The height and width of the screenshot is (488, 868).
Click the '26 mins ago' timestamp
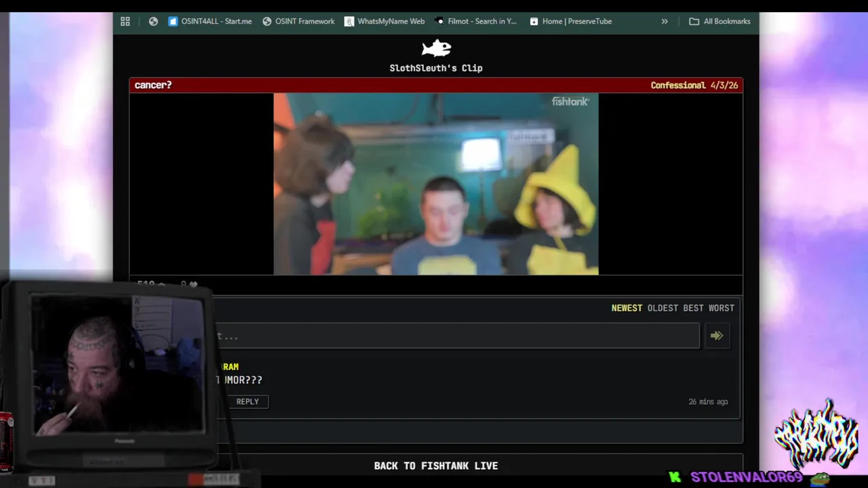[708, 402]
